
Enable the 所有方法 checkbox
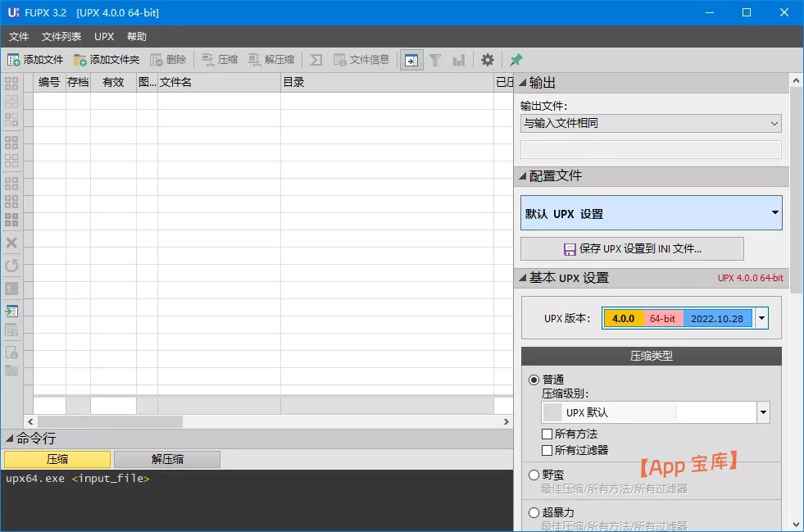click(547, 434)
